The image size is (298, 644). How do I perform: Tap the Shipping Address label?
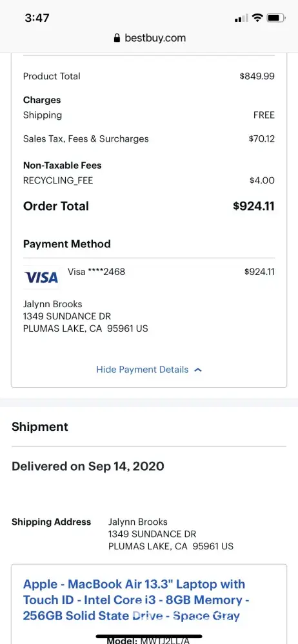tap(51, 522)
